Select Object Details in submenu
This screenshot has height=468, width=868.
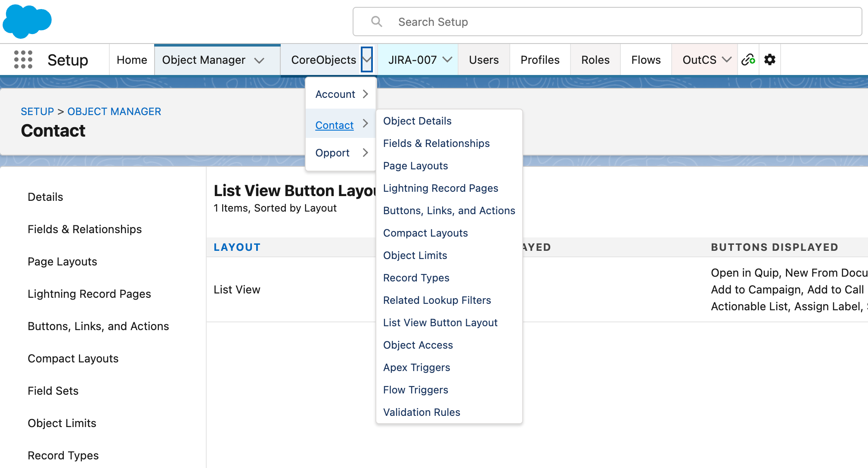point(417,121)
